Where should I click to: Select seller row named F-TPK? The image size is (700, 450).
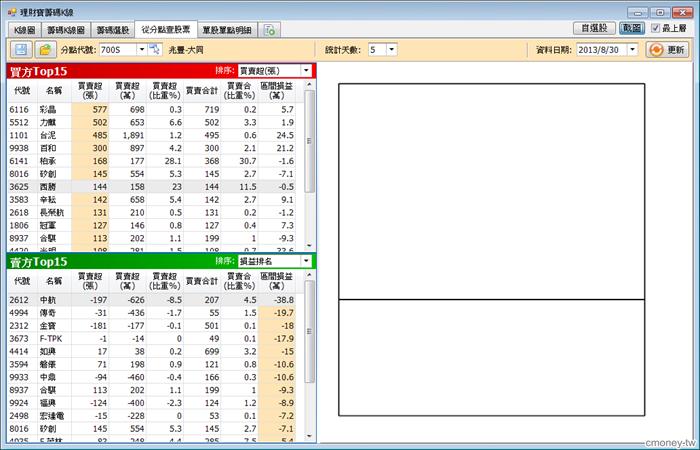pyautogui.click(x=151, y=339)
